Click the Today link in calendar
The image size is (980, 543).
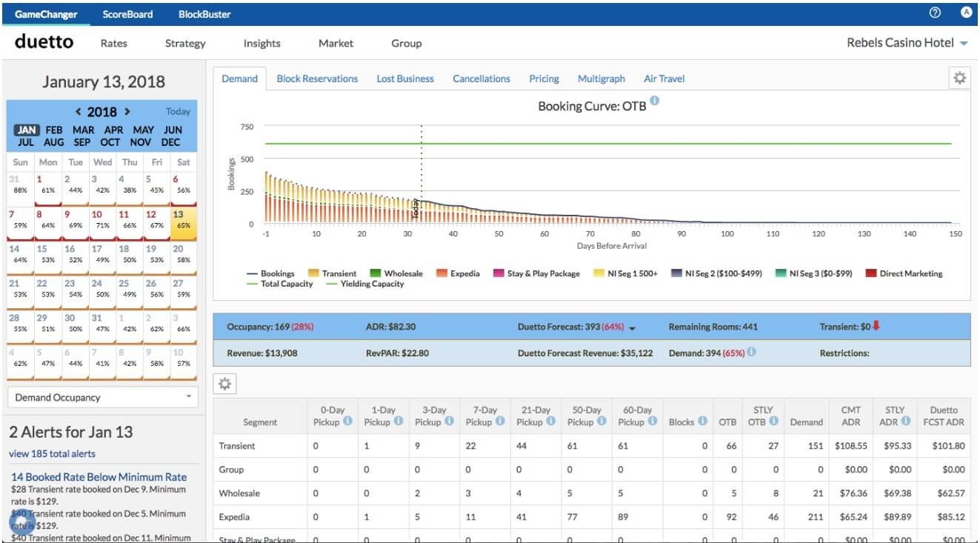178,111
